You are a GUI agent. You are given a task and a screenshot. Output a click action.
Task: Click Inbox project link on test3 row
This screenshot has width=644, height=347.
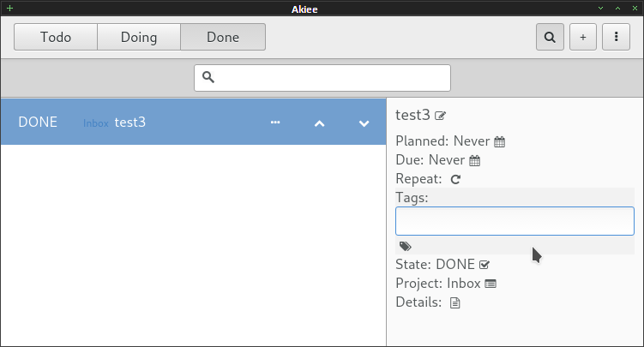[96, 123]
